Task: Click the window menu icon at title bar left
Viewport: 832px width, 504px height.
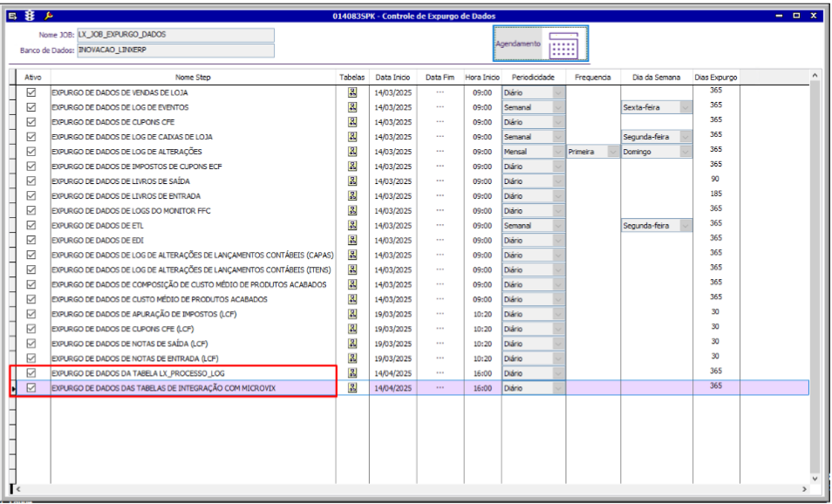Action: click(x=12, y=16)
